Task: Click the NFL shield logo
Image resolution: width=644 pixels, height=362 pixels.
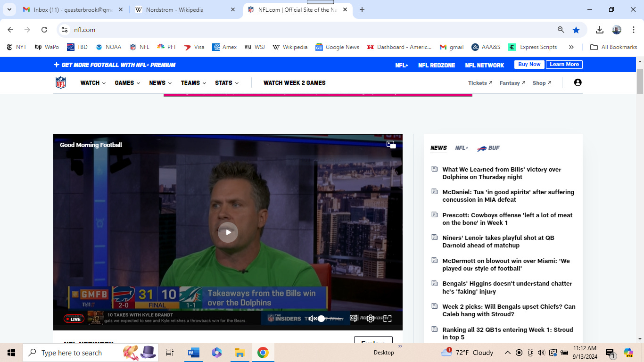Action: click(x=61, y=82)
